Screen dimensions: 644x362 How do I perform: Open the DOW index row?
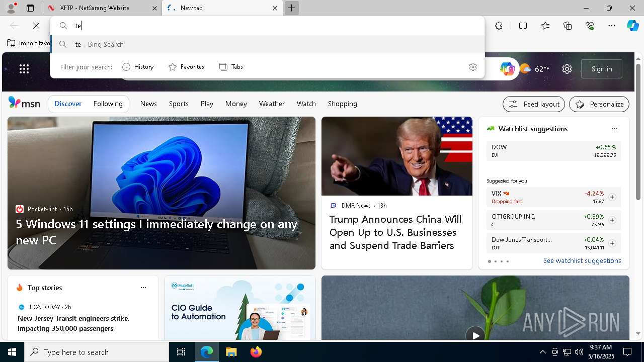pyautogui.click(x=553, y=151)
